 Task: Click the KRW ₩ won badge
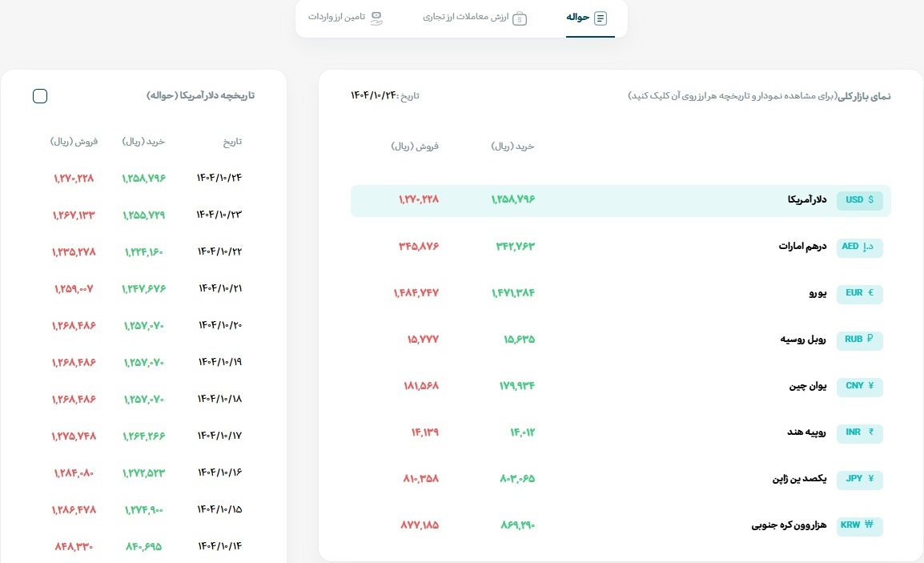point(859,526)
